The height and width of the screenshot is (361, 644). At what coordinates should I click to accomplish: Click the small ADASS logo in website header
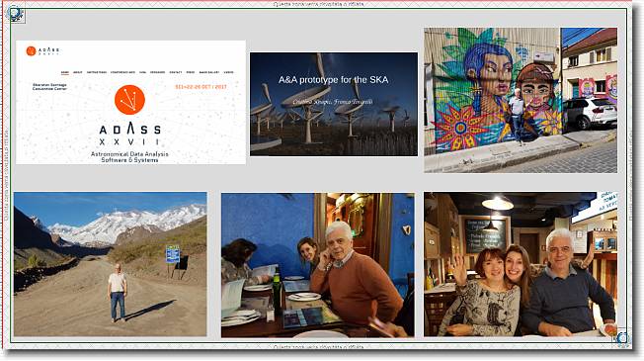tap(42, 51)
